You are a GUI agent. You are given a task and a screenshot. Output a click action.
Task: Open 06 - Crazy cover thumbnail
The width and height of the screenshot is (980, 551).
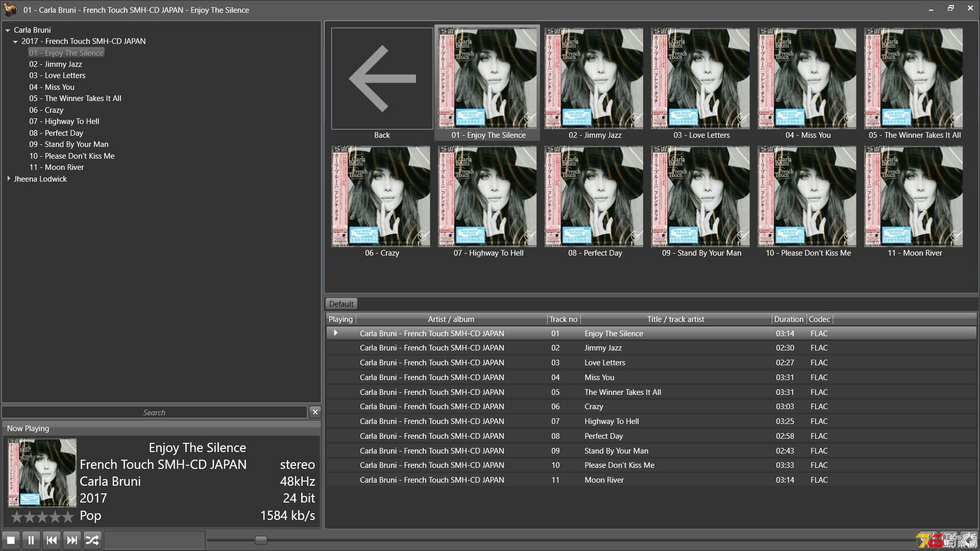[x=381, y=196]
